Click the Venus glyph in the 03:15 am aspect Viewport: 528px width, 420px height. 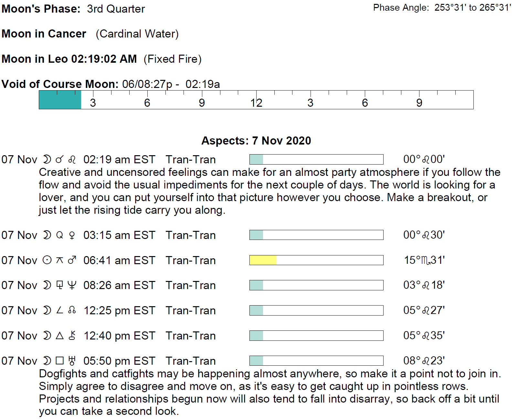pos(72,235)
